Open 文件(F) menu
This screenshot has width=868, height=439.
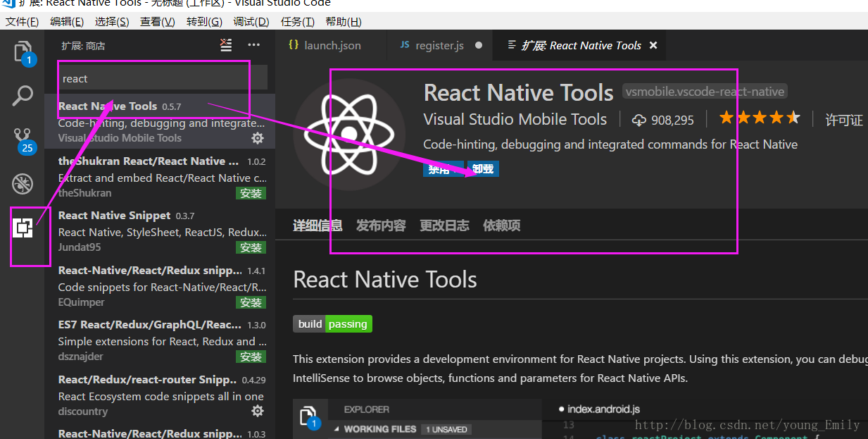[22, 22]
